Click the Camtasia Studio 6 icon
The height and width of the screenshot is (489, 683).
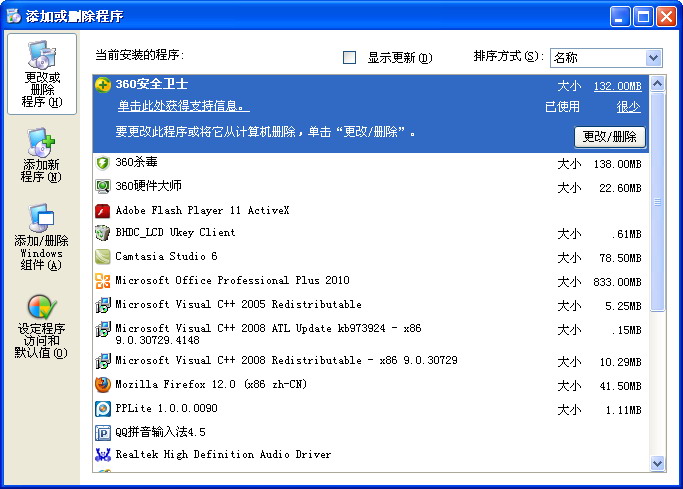tap(103, 256)
